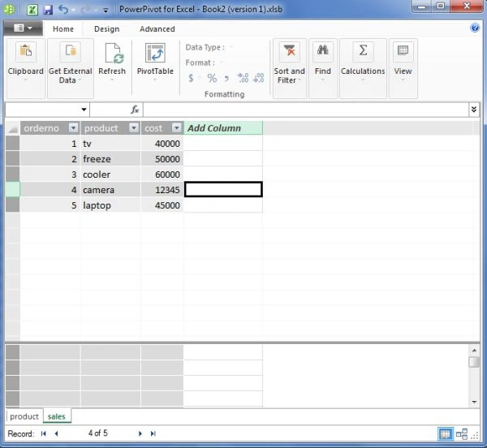Open Find binoculars tool
The image size is (487, 448).
pos(323,68)
